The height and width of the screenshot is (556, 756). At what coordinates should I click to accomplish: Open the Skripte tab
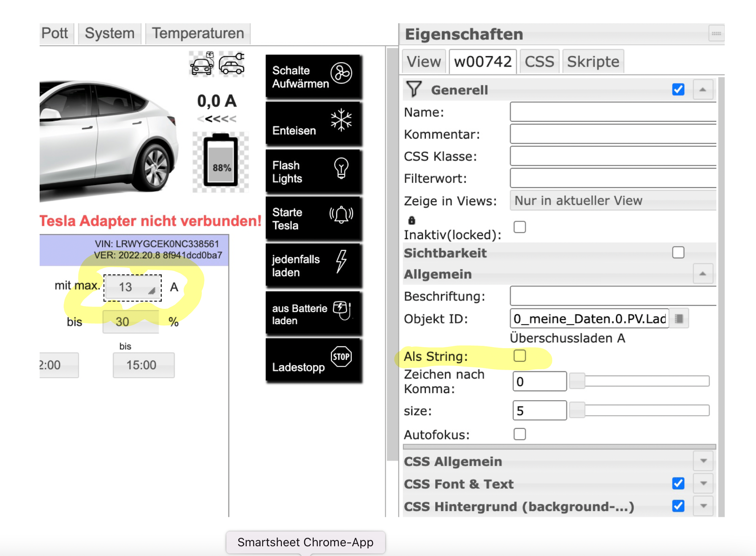tap(593, 62)
